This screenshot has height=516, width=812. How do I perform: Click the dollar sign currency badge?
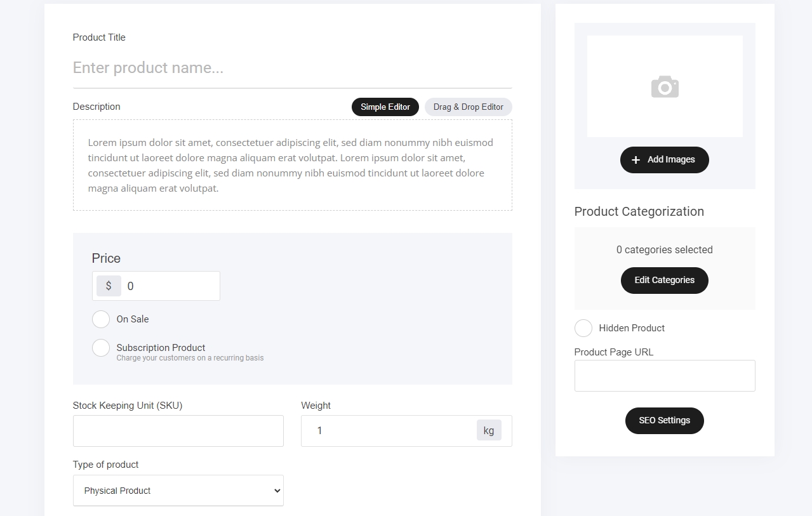click(109, 286)
